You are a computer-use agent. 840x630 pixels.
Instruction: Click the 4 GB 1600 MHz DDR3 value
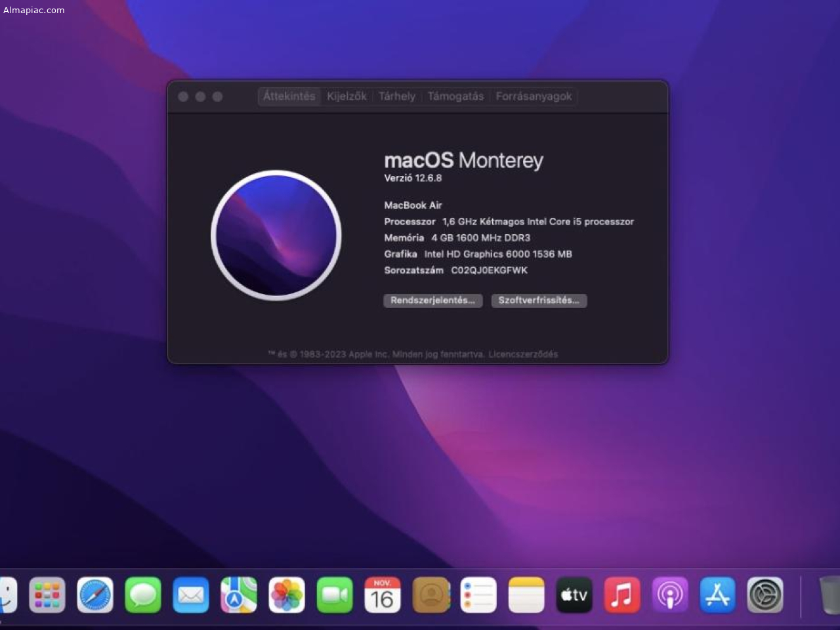481,238
